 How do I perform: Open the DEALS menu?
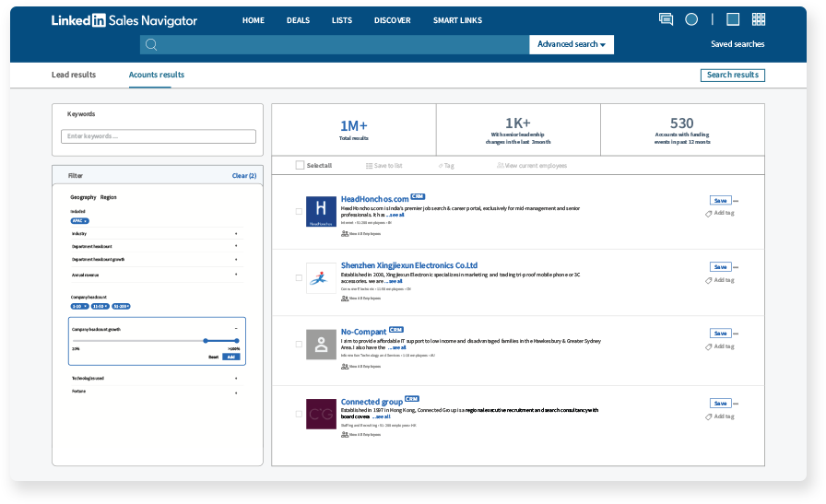[x=298, y=20]
